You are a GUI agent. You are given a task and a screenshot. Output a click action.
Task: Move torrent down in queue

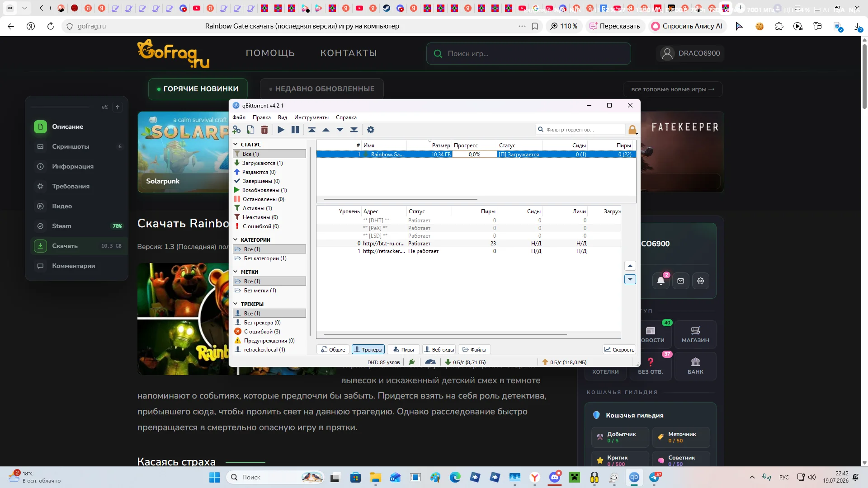340,130
